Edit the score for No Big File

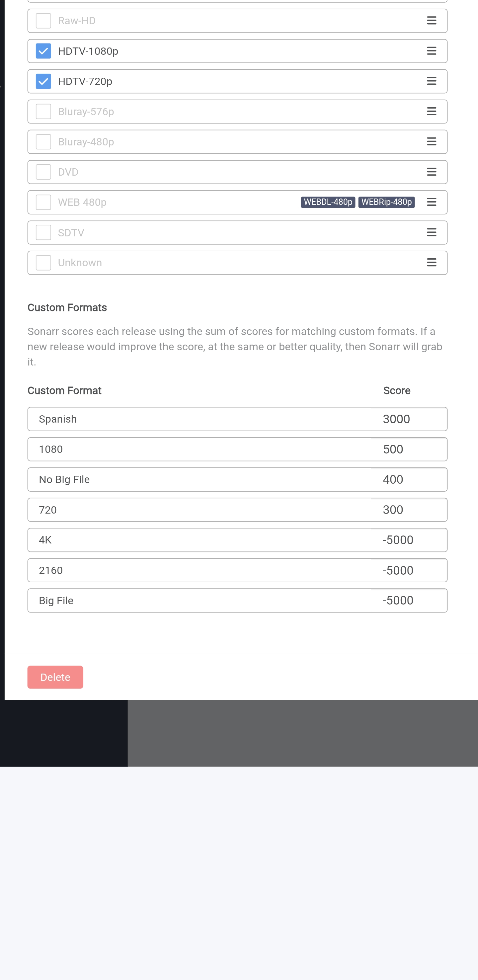(409, 479)
